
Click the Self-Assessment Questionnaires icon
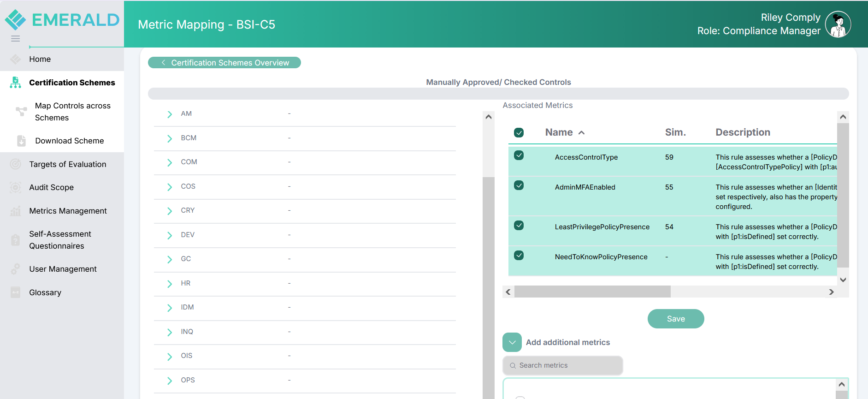[x=16, y=240]
